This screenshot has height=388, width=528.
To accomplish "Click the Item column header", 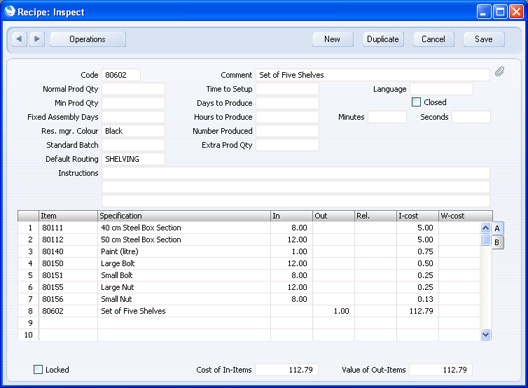I will (x=68, y=216).
